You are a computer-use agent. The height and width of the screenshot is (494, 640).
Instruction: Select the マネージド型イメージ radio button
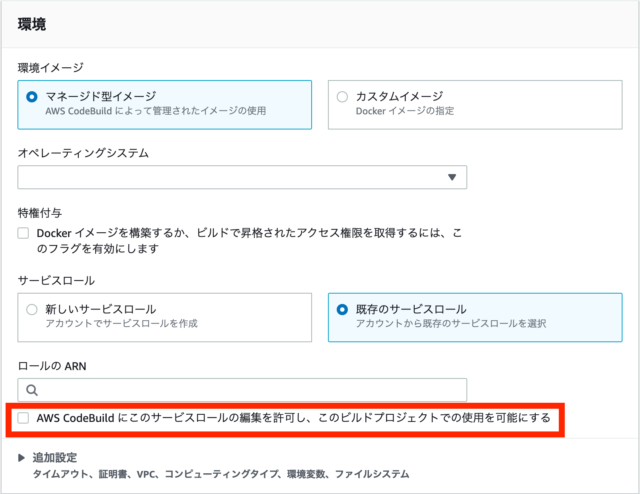pos(32,97)
